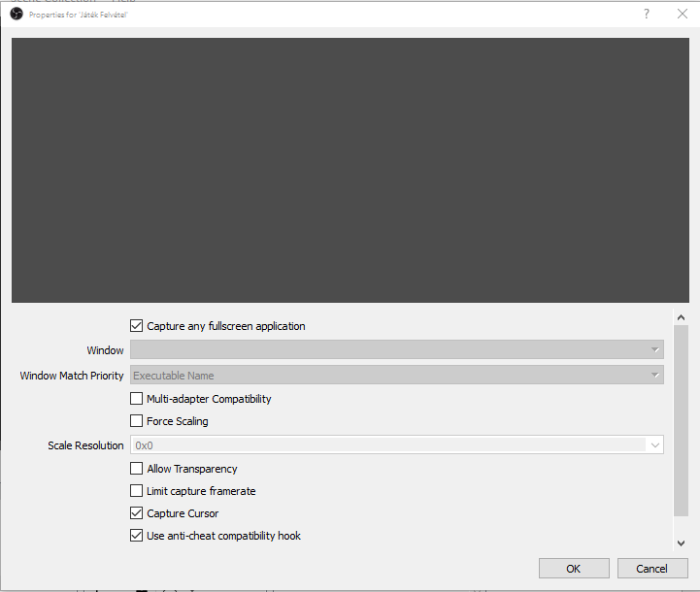
Task: Enable Force Scaling checkbox
Action: click(136, 420)
